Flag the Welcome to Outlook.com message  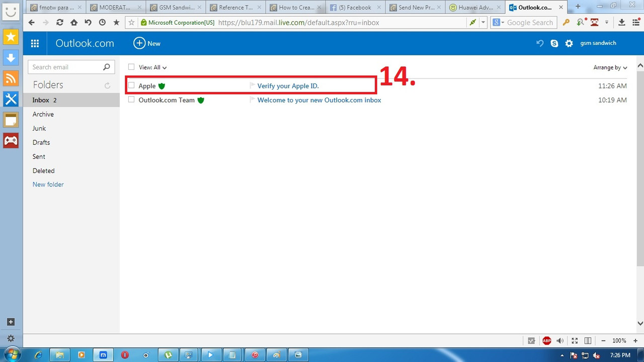[253, 100]
